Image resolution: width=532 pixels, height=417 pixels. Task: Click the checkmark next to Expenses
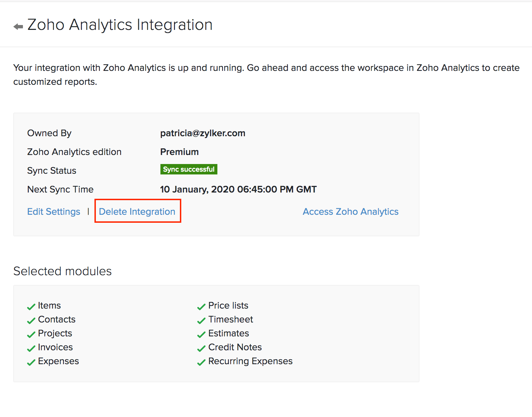pos(31,362)
